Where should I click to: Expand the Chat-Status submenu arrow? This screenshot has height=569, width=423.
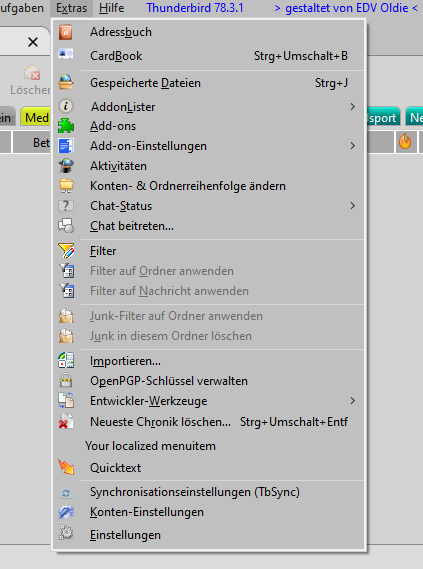point(353,206)
